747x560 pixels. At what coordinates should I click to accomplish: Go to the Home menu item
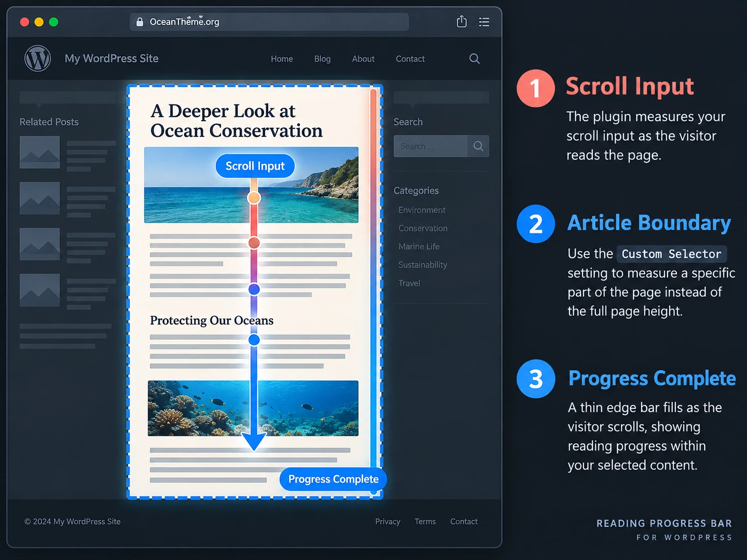(282, 59)
